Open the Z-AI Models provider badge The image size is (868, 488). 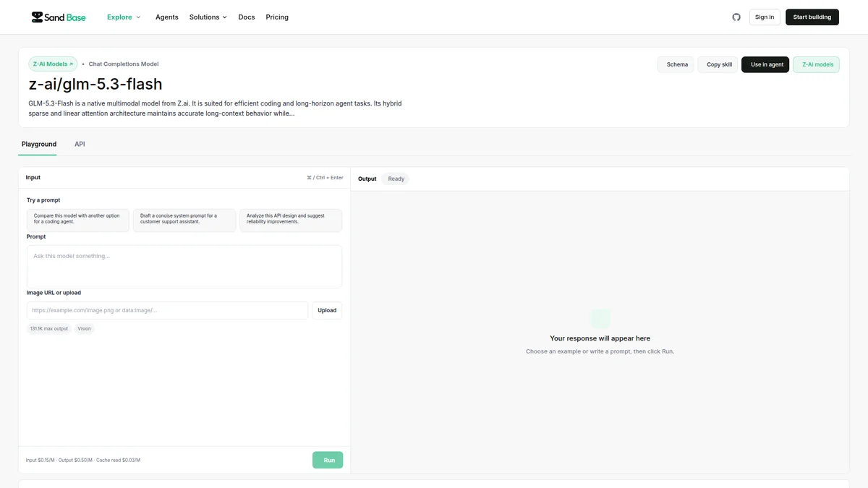click(53, 64)
